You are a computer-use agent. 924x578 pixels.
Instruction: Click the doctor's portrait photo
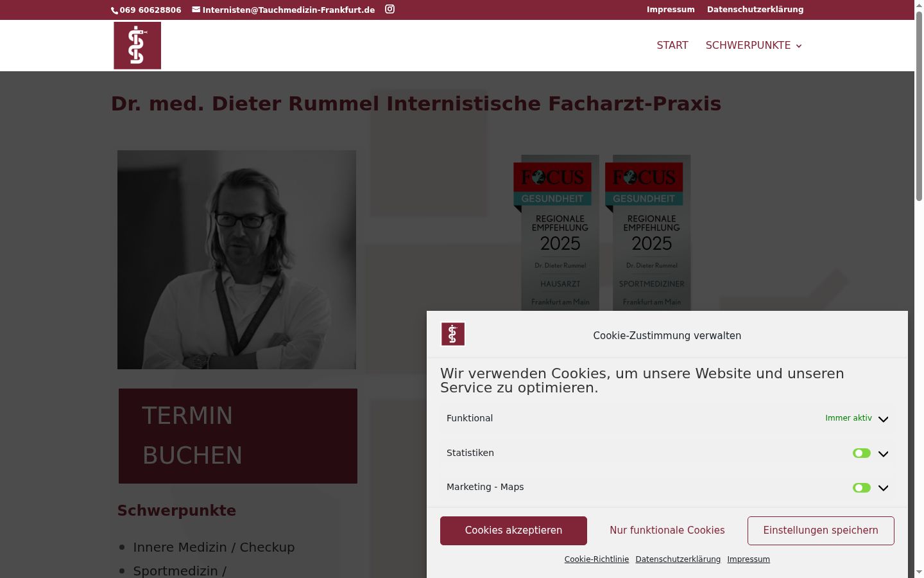237,259
